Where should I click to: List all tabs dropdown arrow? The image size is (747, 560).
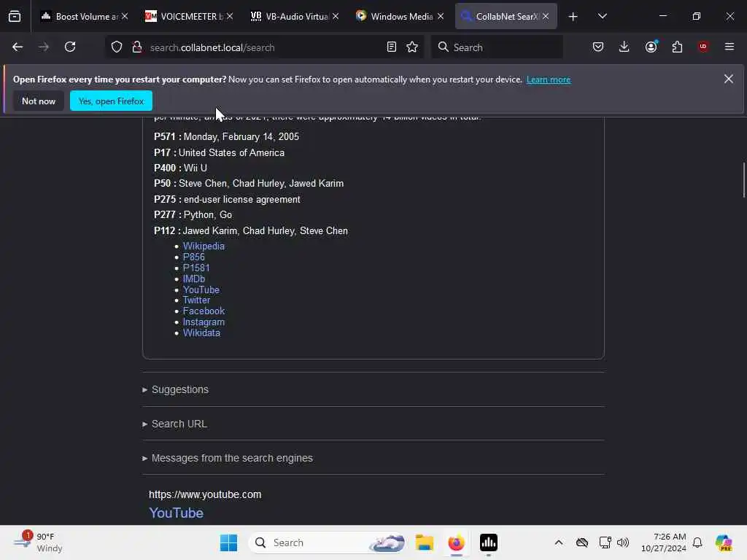pyautogui.click(x=603, y=16)
